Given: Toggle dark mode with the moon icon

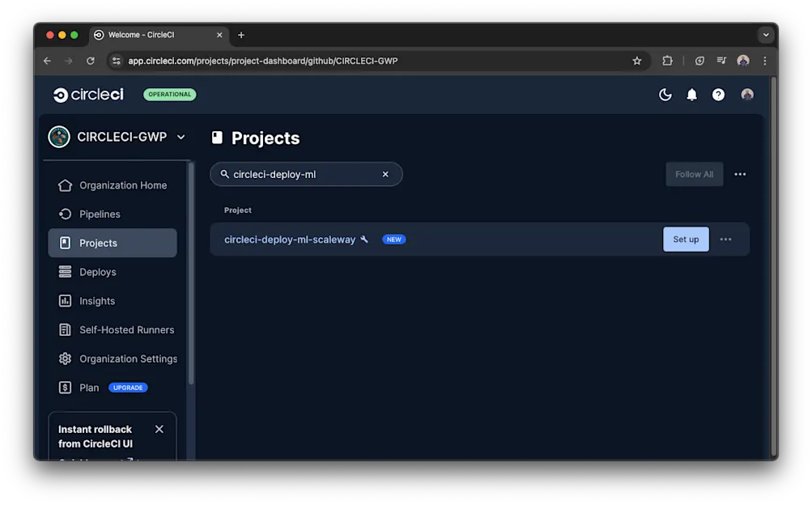Looking at the screenshot, I should click(665, 94).
